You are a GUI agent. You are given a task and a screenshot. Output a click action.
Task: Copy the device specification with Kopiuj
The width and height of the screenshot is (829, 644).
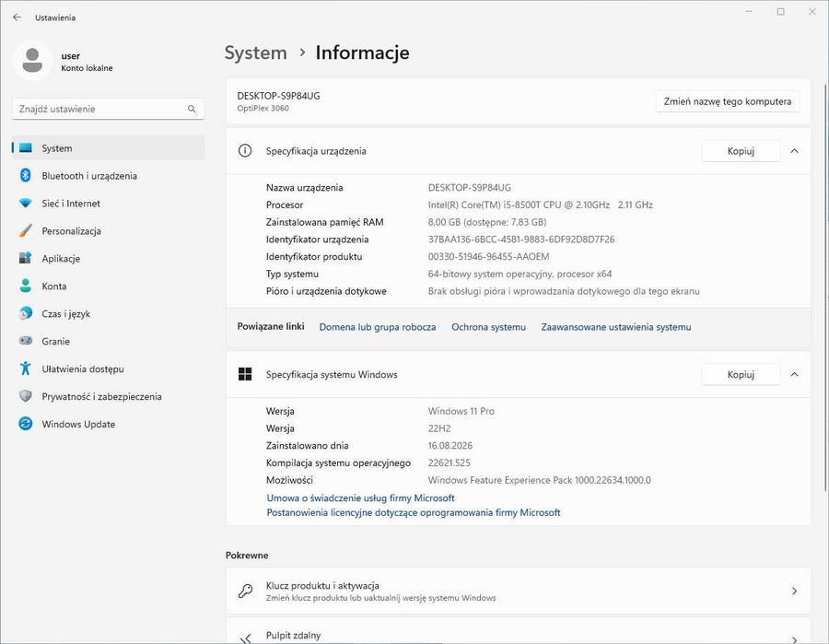(741, 151)
